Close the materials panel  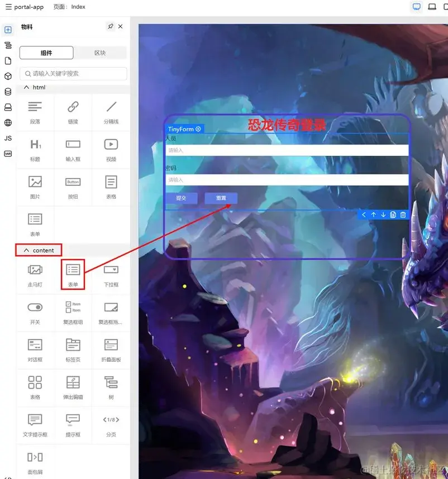[121, 27]
